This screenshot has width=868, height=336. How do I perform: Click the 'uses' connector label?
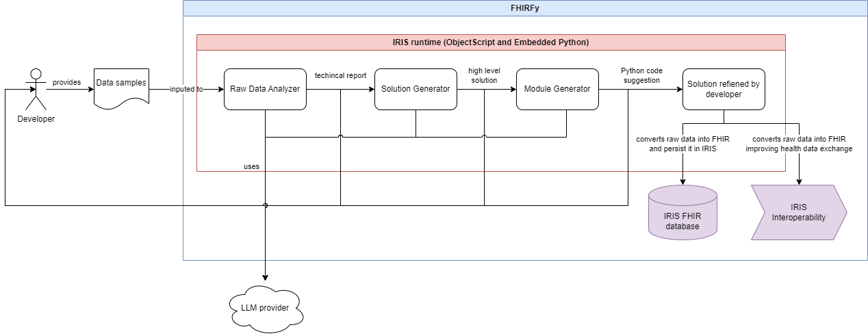pyautogui.click(x=251, y=166)
